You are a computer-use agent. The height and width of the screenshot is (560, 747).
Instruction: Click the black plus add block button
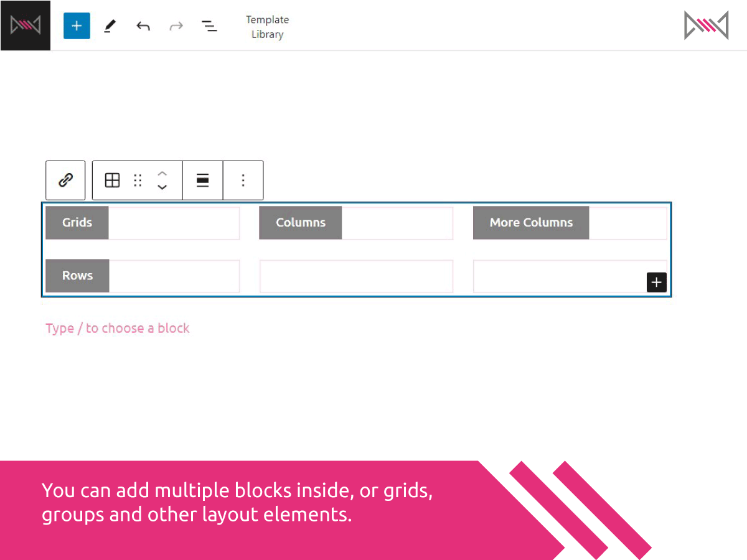coord(657,282)
